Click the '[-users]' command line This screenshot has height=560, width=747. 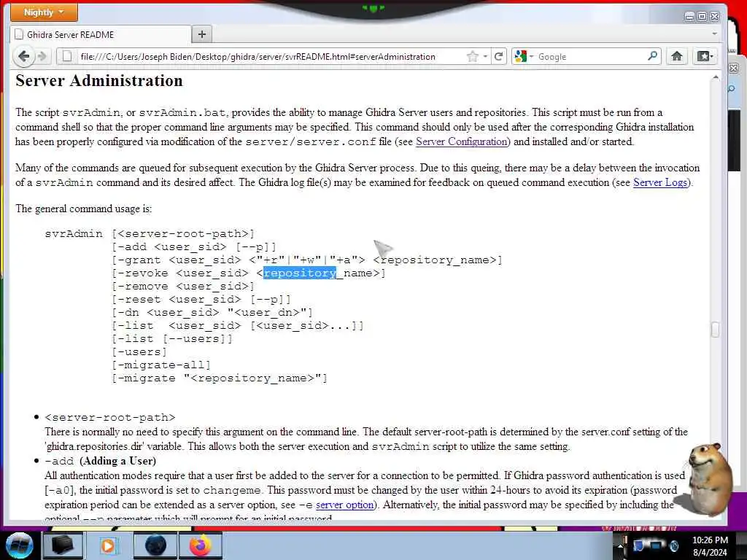[139, 352]
